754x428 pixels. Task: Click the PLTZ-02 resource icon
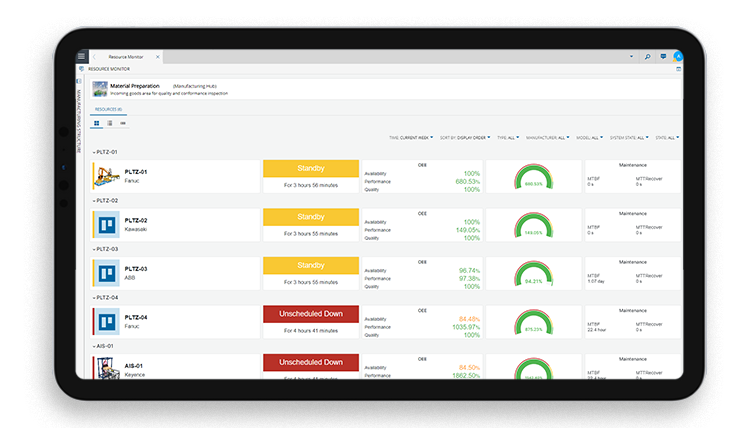[106, 224]
